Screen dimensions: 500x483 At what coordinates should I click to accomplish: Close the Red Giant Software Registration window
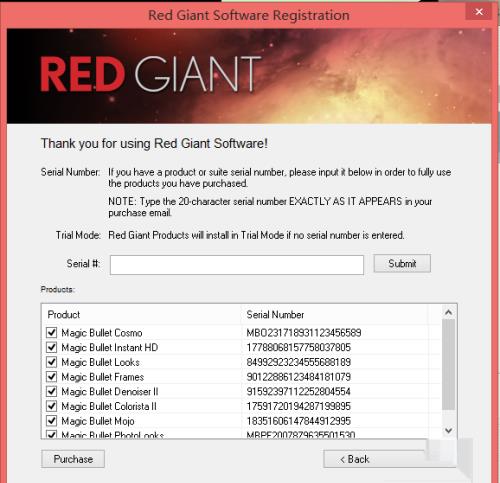[x=479, y=12]
